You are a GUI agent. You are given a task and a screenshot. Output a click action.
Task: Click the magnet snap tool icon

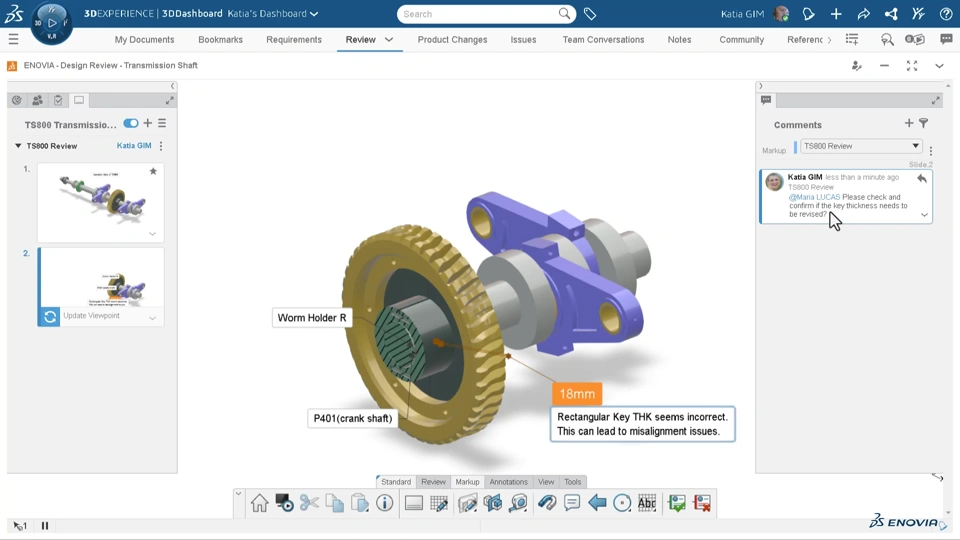click(547, 503)
